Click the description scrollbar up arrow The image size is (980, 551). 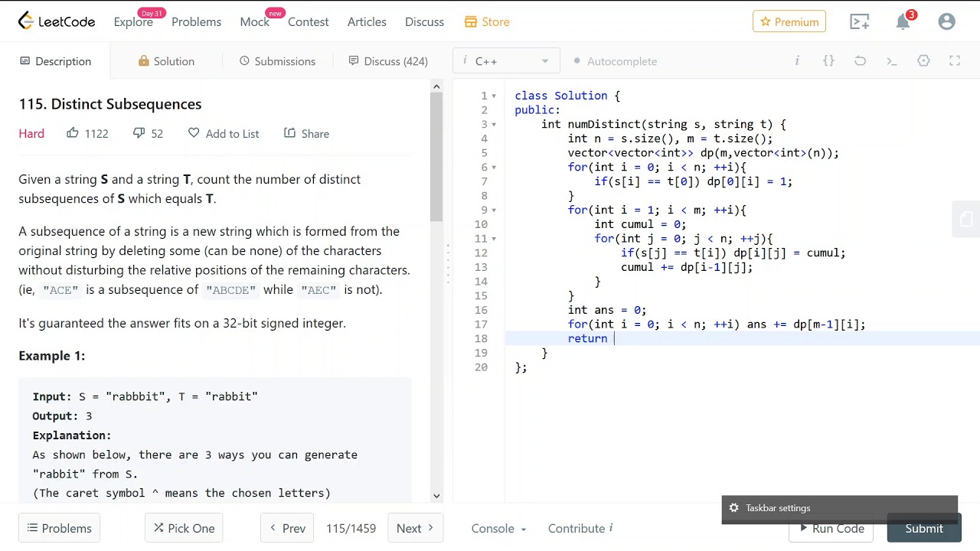(436, 86)
